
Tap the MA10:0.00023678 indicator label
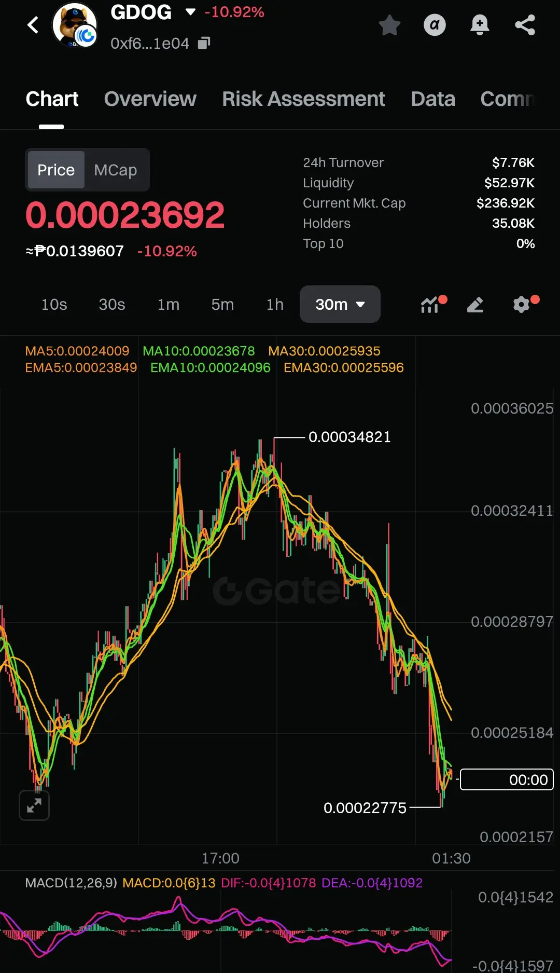(199, 351)
